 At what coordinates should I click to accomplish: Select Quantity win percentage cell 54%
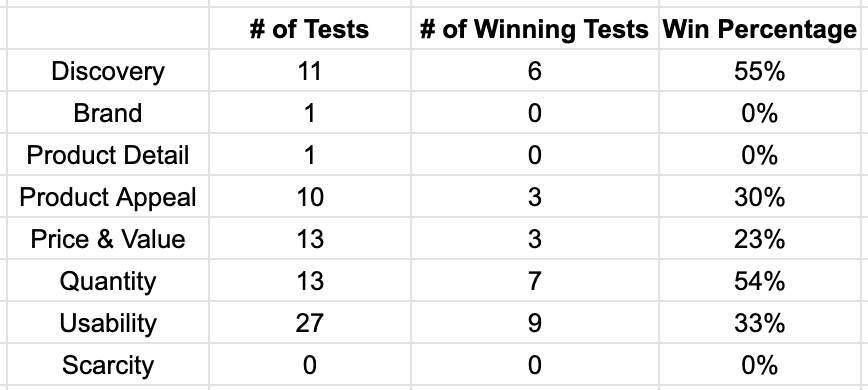point(759,281)
